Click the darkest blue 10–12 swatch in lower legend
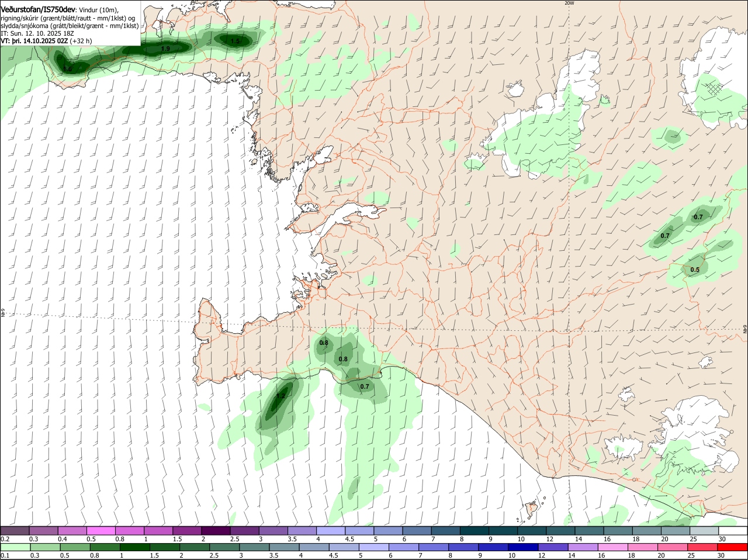The width and height of the screenshot is (748, 560). pos(524,547)
